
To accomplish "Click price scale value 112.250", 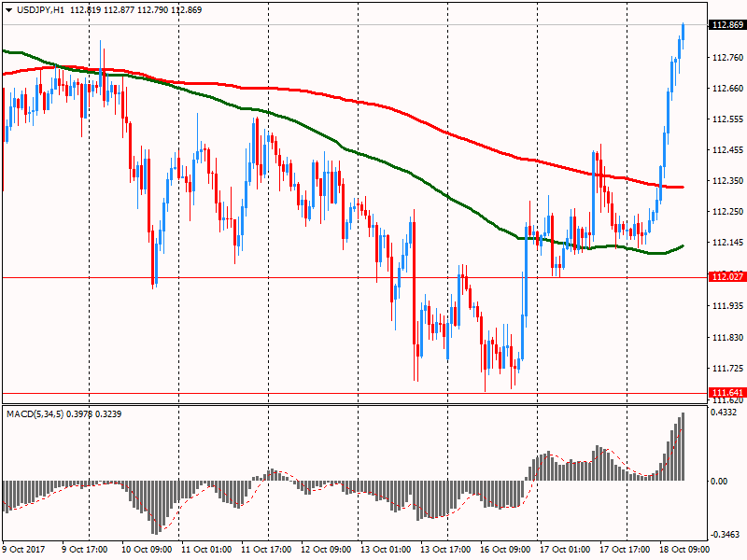I will tap(727, 212).
